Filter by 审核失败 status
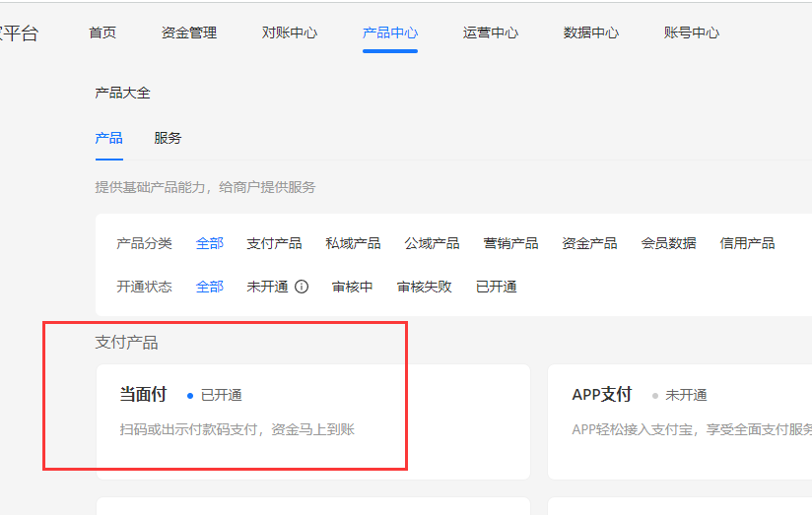Image resolution: width=812 pixels, height=515 pixels. coord(425,287)
